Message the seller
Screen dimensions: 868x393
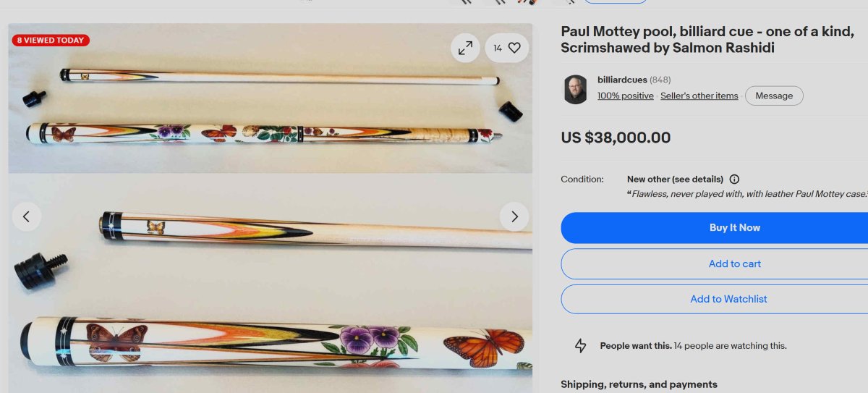774,96
